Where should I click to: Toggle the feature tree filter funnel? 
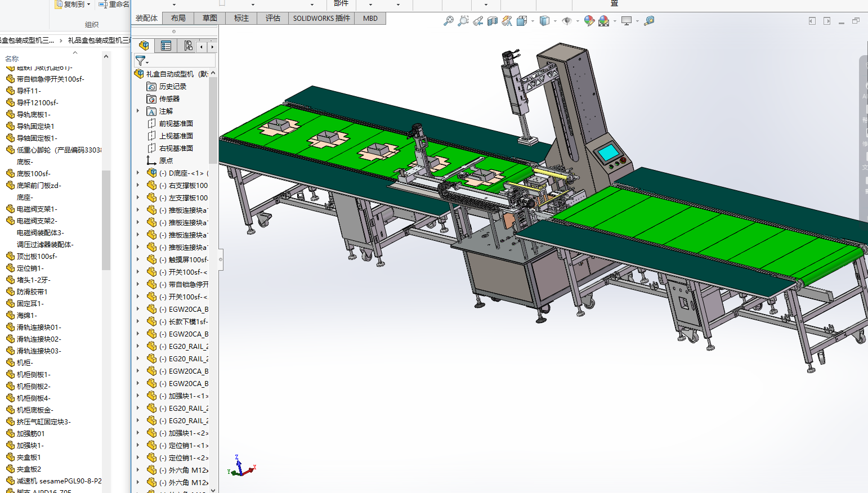coord(141,60)
